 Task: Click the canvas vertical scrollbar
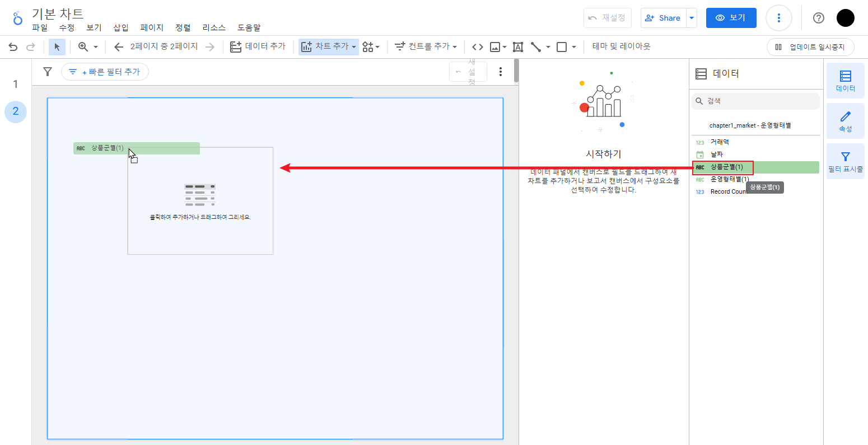coord(516,71)
